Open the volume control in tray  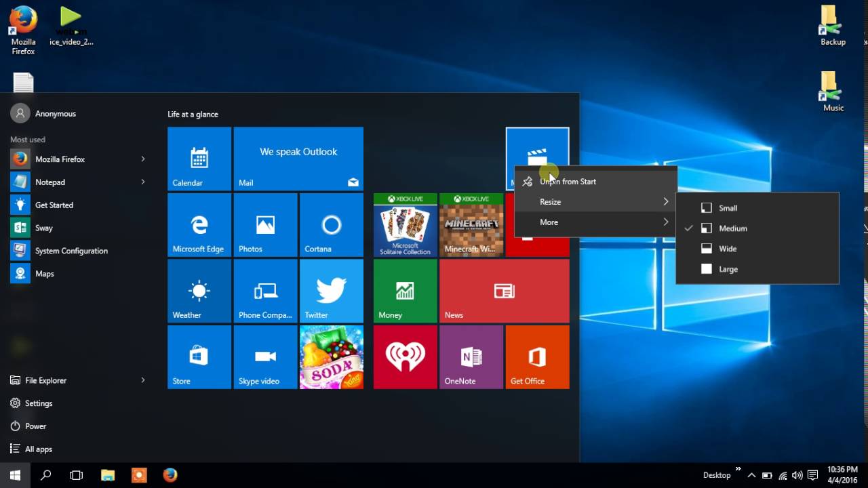click(797, 475)
